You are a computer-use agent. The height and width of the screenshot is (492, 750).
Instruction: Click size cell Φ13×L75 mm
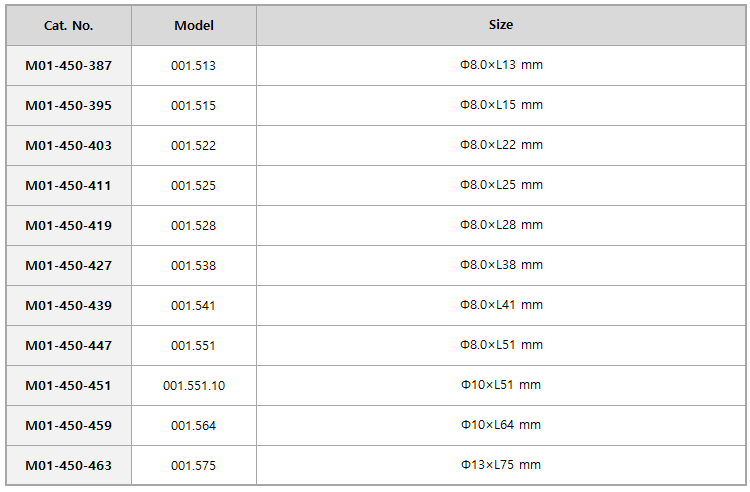click(501, 465)
